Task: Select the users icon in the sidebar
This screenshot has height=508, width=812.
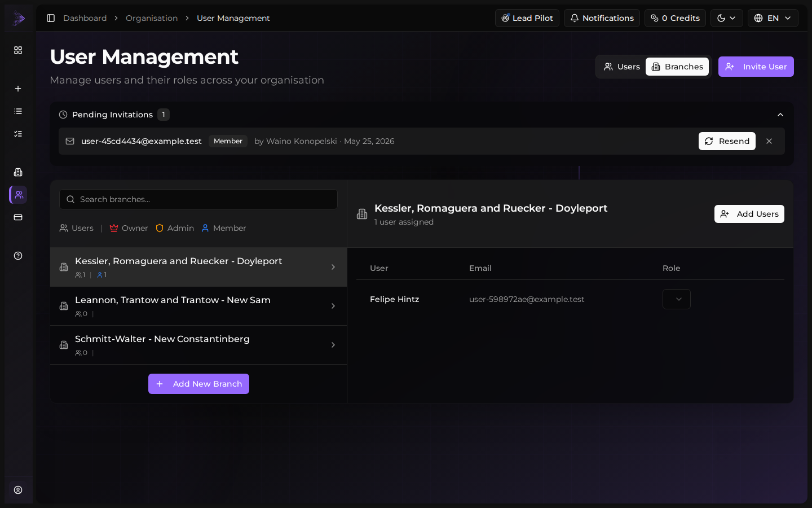Action: click(x=19, y=195)
